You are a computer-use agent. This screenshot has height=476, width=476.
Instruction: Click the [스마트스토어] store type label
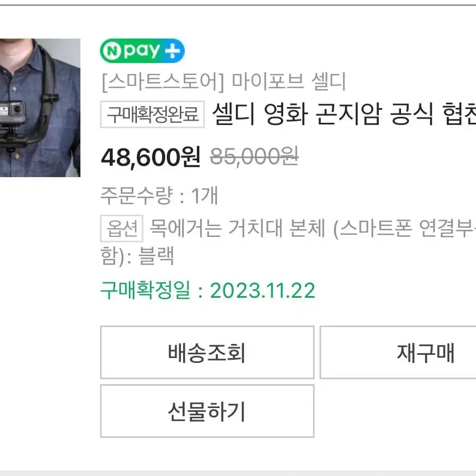click(x=163, y=82)
